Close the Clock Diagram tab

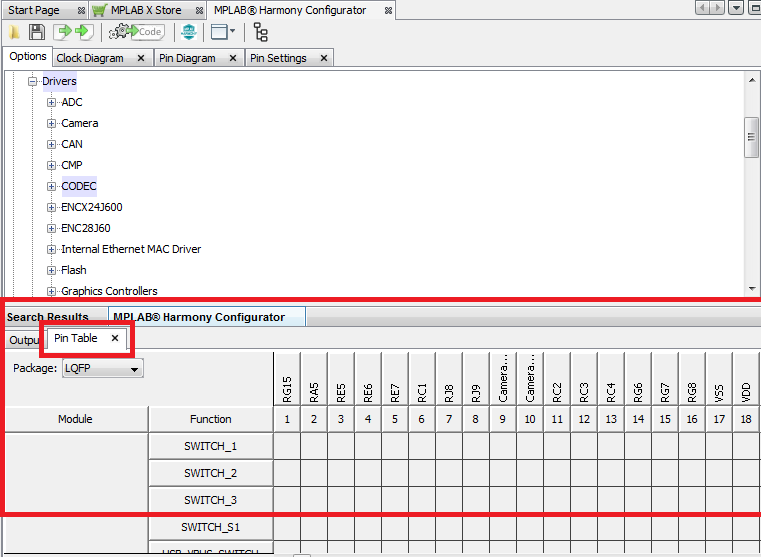point(141,58)
